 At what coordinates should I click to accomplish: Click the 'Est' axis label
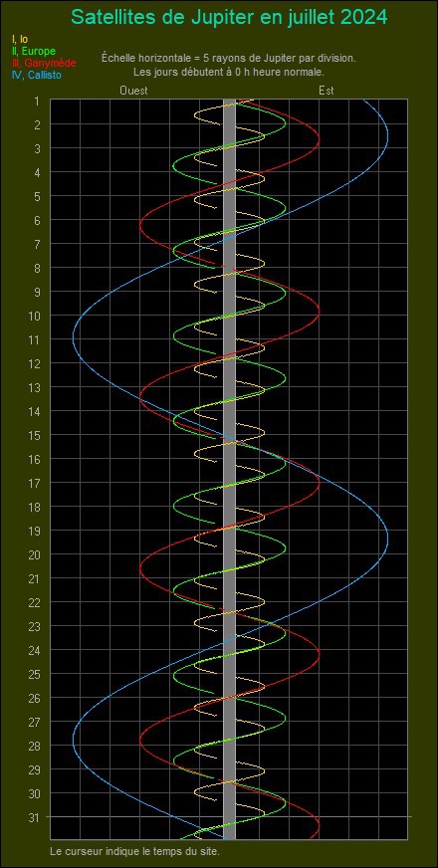click(327, 91)
